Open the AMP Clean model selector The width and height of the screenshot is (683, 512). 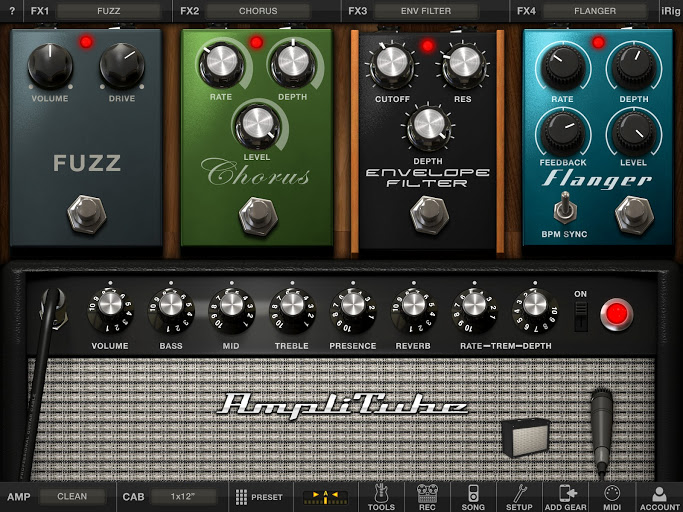(72, 497)
